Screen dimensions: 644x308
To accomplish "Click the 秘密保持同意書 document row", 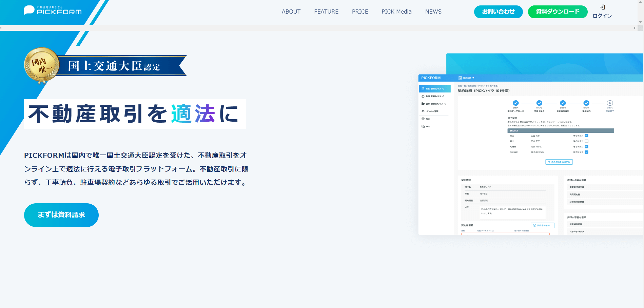I will [605, 202].
